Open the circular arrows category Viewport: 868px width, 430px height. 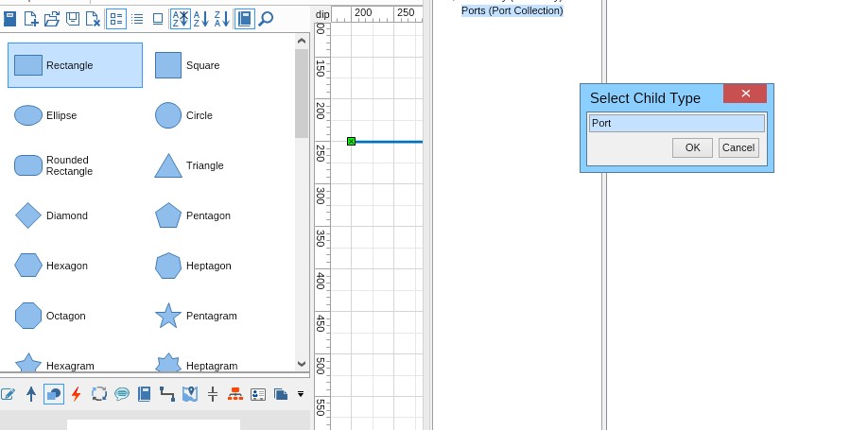(x=99, y=394)
